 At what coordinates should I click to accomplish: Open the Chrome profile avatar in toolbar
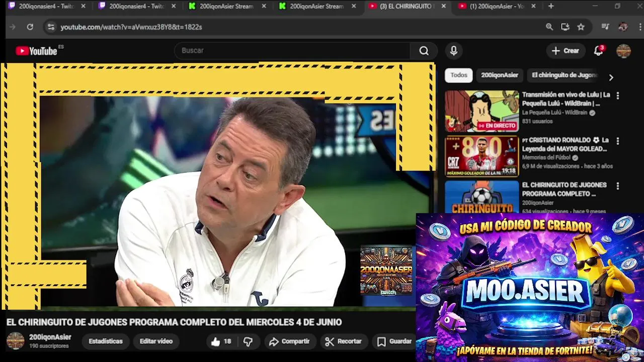click(623, 27)
